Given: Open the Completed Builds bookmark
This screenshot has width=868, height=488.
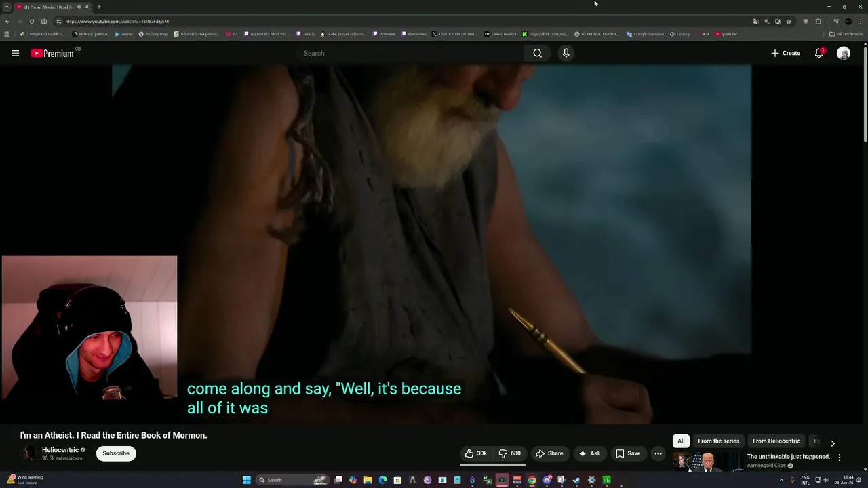Looking at the screenshot, I should click(x=44, y=34).
